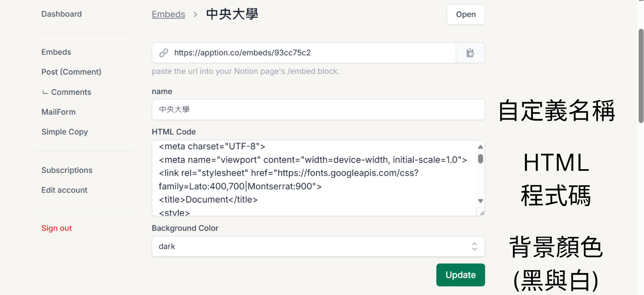
Task: Go to Edit account
Action: [x=64, y=190]
